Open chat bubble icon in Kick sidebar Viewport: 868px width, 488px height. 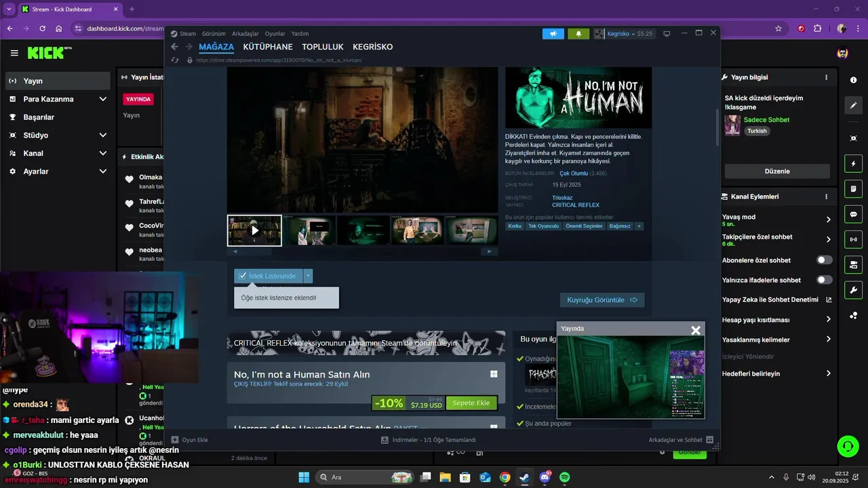point(853,213)
